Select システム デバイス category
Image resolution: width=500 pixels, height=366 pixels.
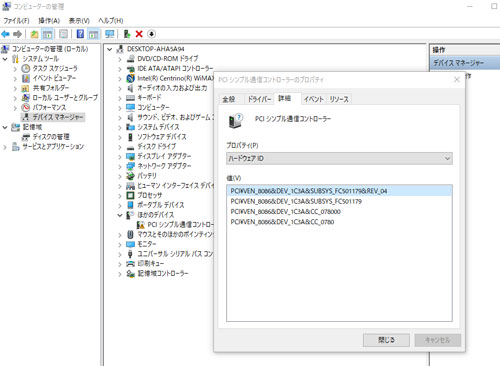158,127
